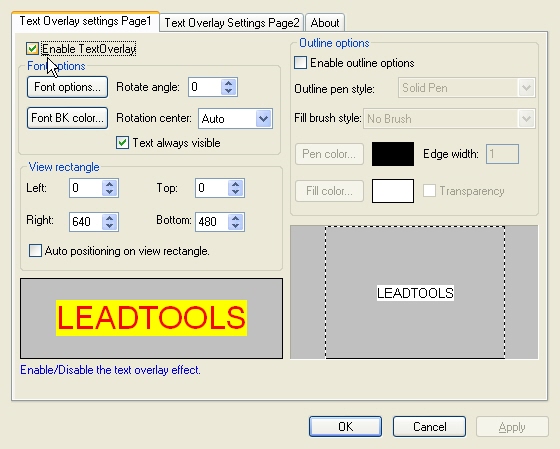Increase the Bottom value with up arrow
The height and width of the screenshot is (449, 560).
235,218
